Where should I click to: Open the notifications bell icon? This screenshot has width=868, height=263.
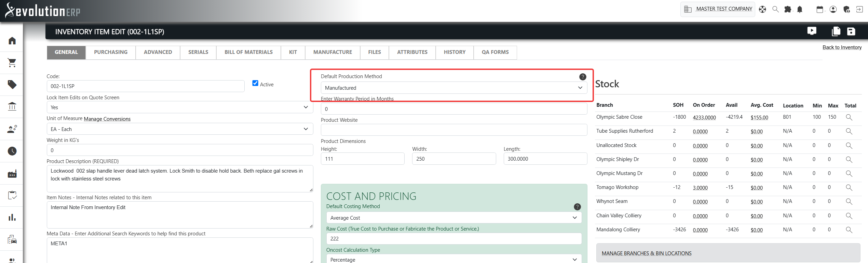[x=800, y=9]
